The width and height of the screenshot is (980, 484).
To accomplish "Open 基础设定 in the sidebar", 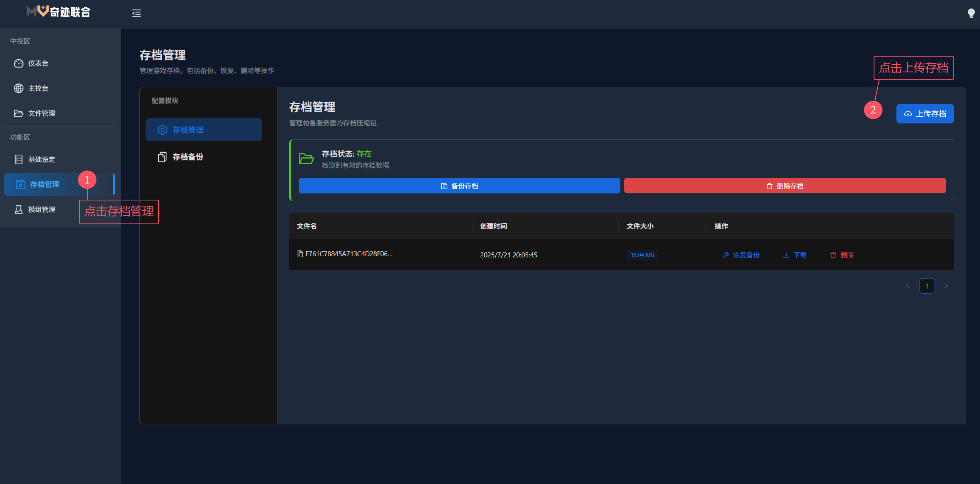I will coord(60,160).
